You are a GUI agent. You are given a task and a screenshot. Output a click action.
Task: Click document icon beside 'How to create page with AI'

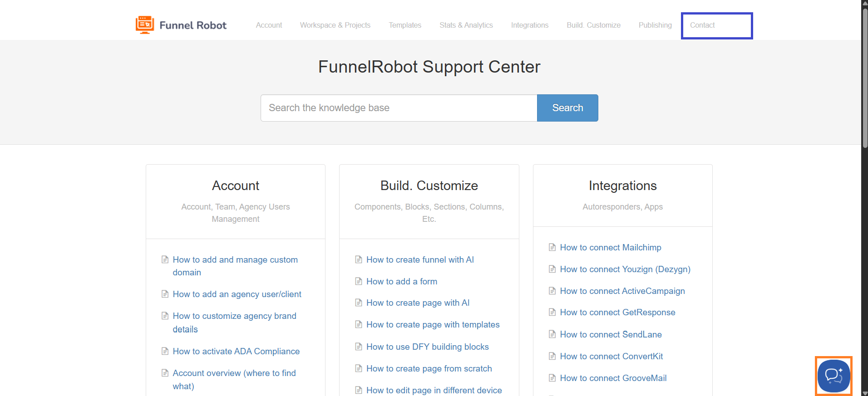(359, 303)
